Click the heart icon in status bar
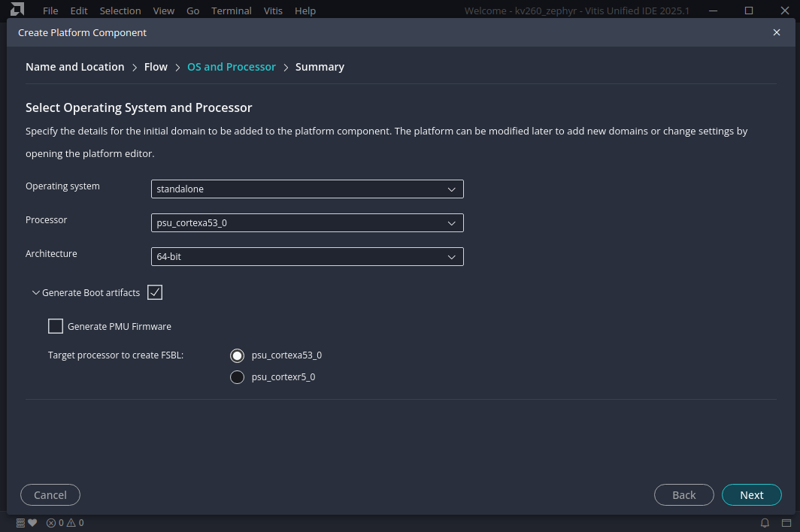The width and height of the screenshot is (800, 532). click(32, 523)
